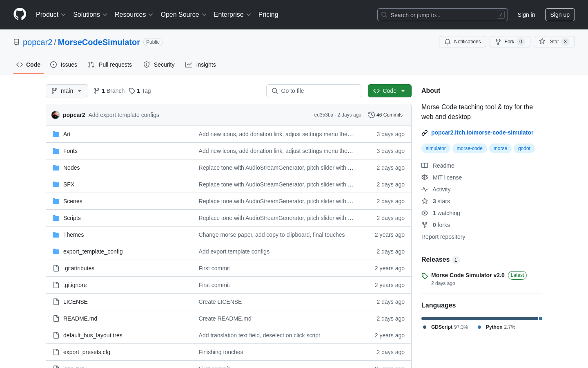View the 0 forks link
This screenshot has width=588, height=368.
pos(436,225)
